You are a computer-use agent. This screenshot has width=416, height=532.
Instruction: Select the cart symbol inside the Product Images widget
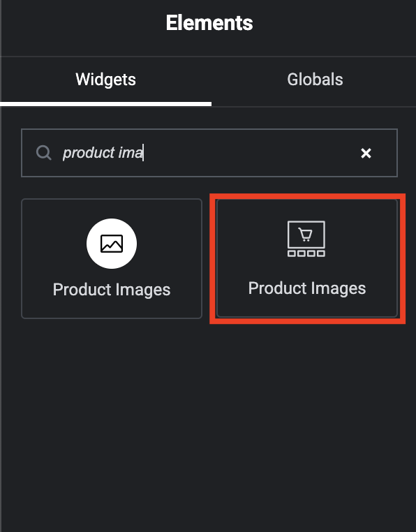tap(306, 235)
